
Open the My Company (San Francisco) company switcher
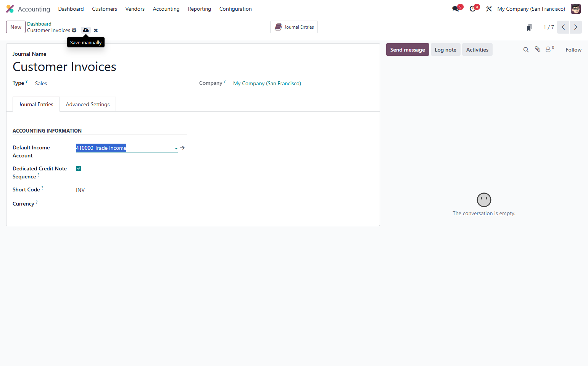pos(531,9)
